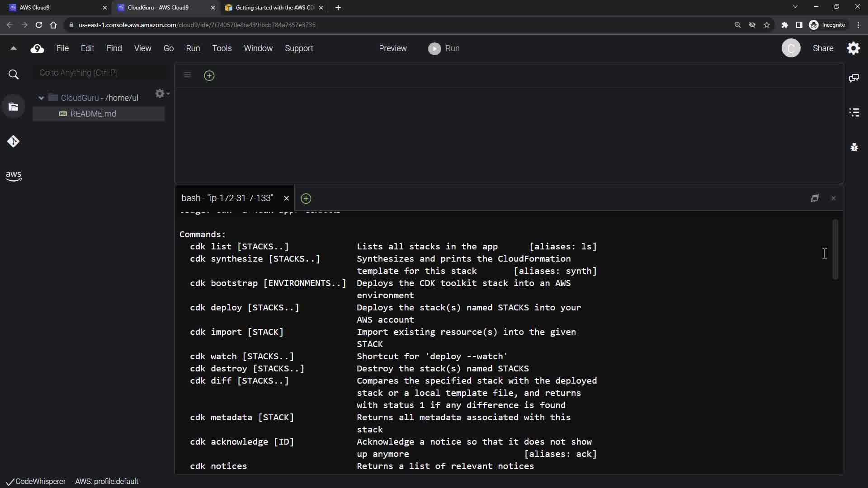The width and height of the screenshot is (868, 488).
Task: Maximize the terminal console pane
Action: coord(815,198)
